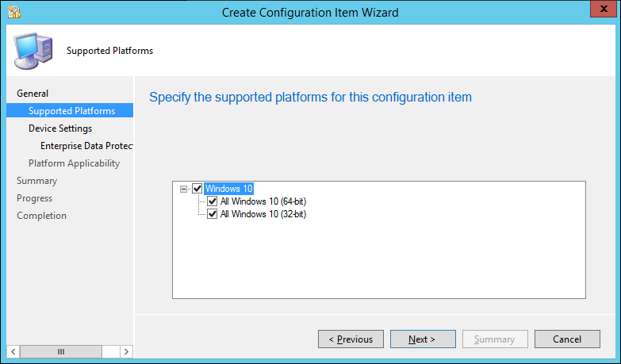The image size is (621, 364).
Task: Uncheck the Windows 10 parent checkbox
Action: [x=197, y=189]
